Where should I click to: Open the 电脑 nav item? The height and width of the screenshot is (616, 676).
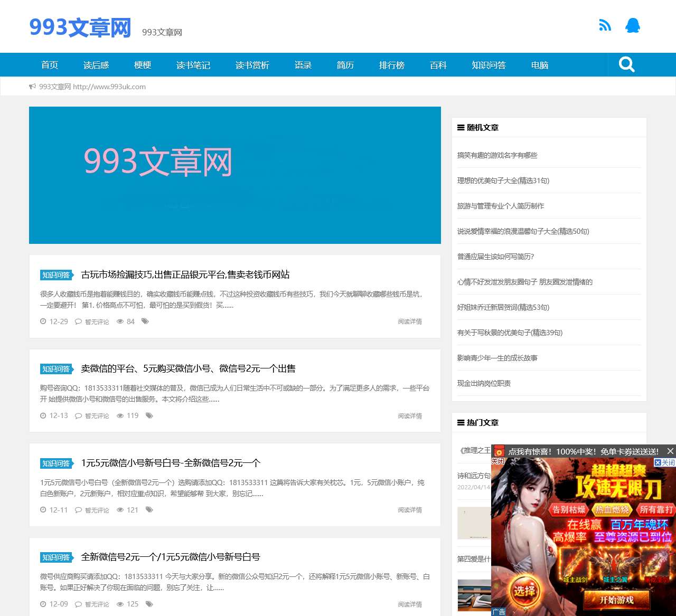(x=540, y=65)
